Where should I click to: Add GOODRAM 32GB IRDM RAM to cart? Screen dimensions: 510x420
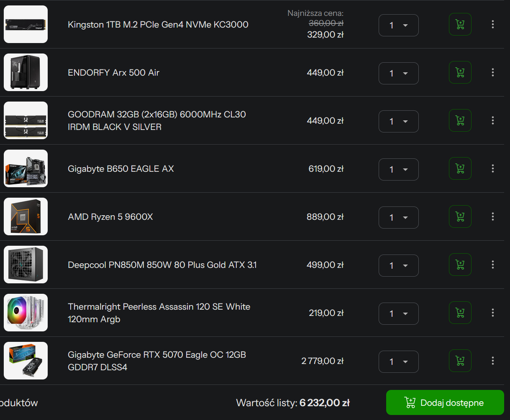coord(460,120)
